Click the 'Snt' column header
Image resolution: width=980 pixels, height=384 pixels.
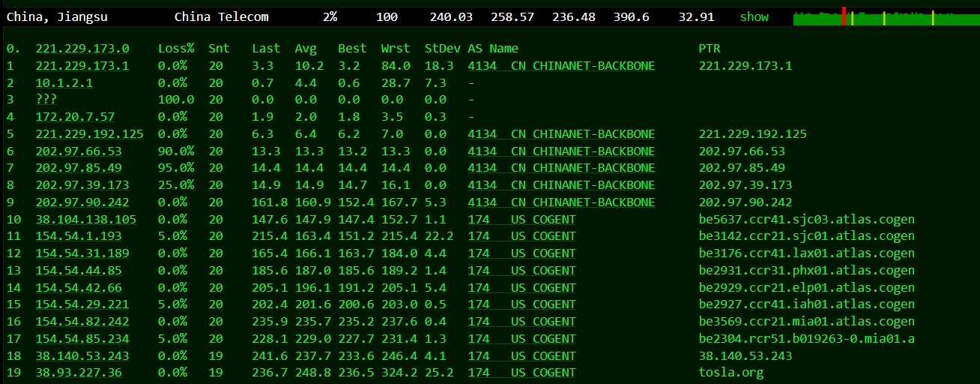220,49
